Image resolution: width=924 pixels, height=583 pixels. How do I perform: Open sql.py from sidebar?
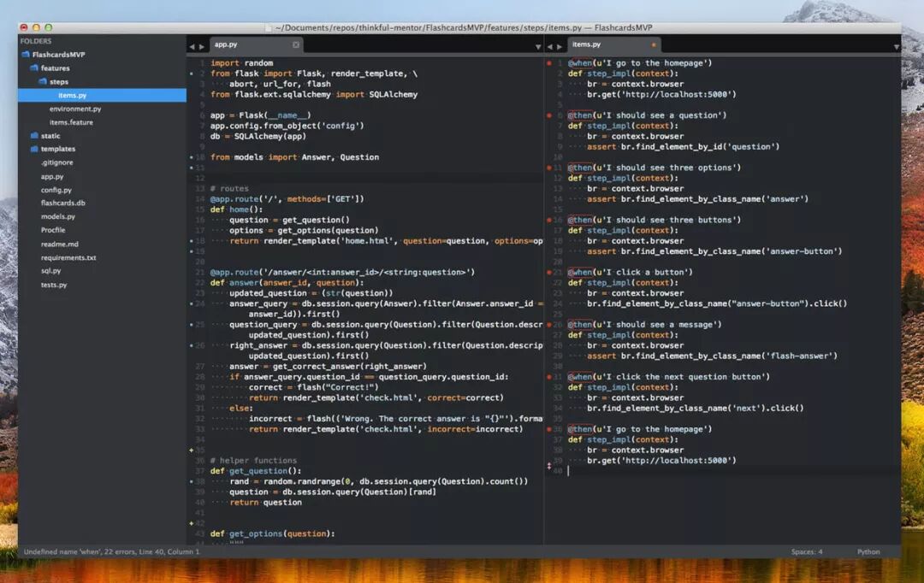click(50, 271)
